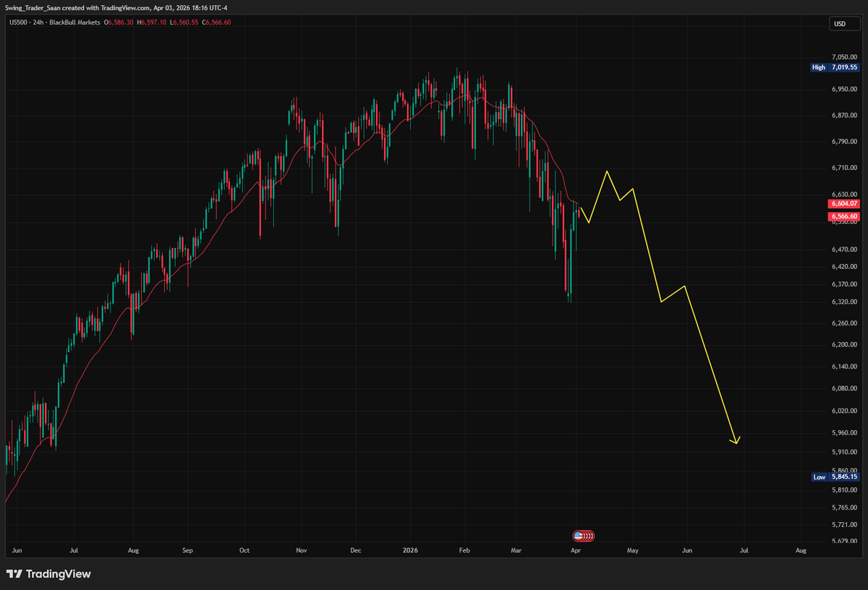The width and height of the screenshot is (868, 590).
Task: Click the red 6,566.60 last price label
Action: (843, 216)
